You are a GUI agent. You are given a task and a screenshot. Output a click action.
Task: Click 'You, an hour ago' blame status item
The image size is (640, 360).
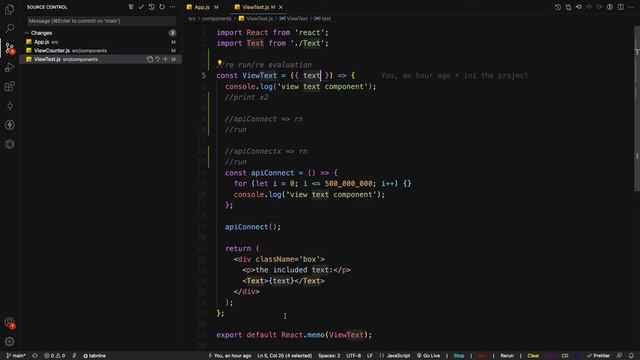point(230,356)
